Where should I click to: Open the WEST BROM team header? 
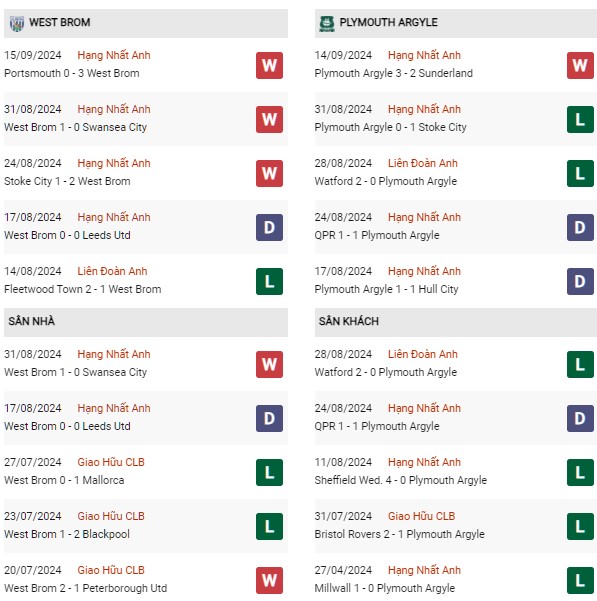(146, 23)
